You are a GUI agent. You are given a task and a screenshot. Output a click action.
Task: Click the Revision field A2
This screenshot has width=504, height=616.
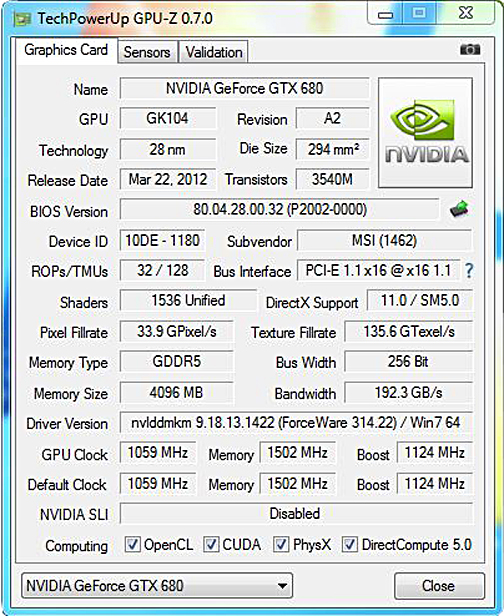coord(332,118)
